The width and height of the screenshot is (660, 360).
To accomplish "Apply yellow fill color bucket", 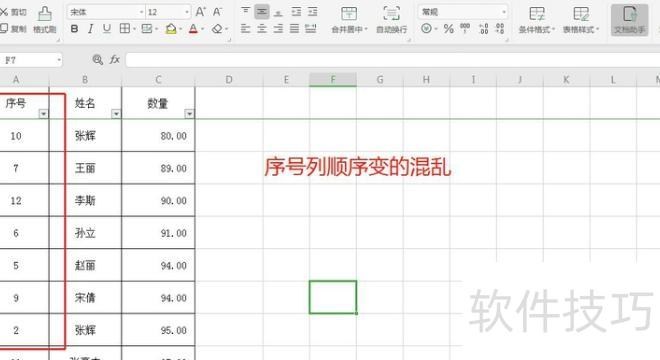I will (x=171, y=29).
